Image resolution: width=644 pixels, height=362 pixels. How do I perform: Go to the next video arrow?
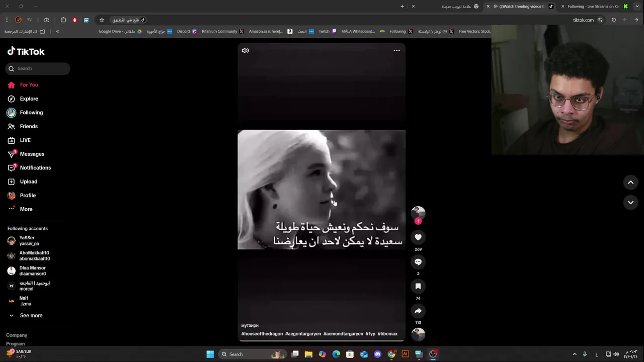pyautogui.click(x=630, y=202)
